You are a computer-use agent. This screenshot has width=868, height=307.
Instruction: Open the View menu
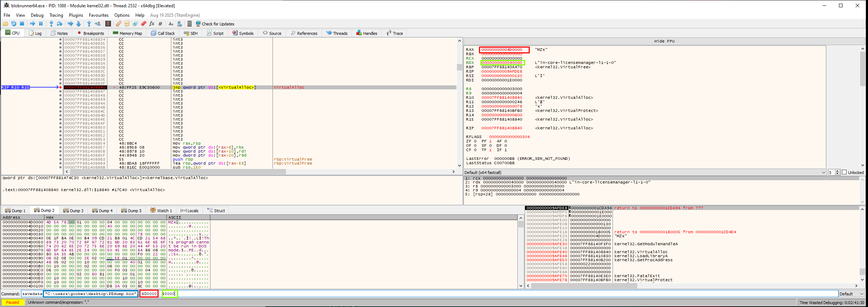[x=21, y=15]
